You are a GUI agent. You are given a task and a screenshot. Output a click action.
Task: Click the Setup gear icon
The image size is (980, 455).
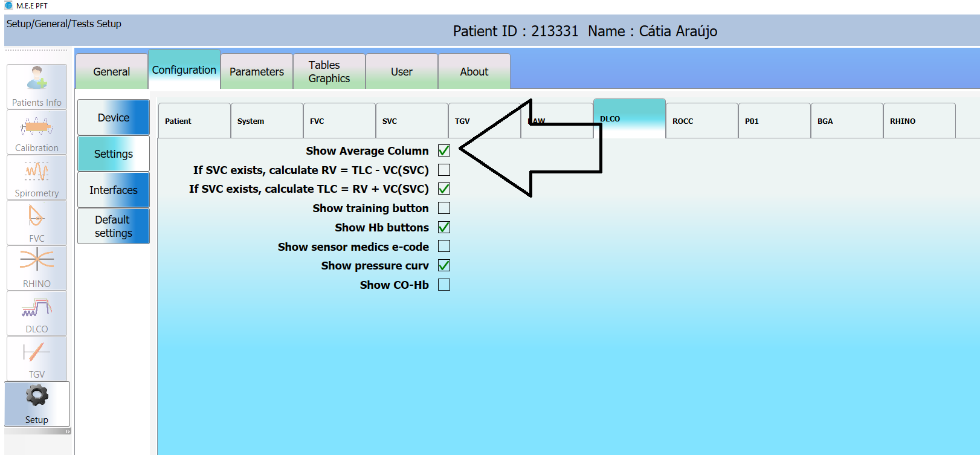coord(37,404)
